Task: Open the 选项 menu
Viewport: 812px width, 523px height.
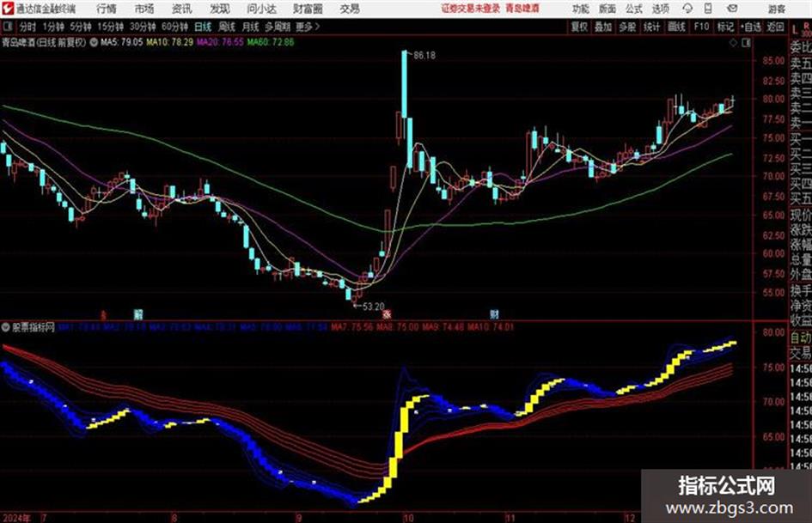Action: tap(661, 9)
